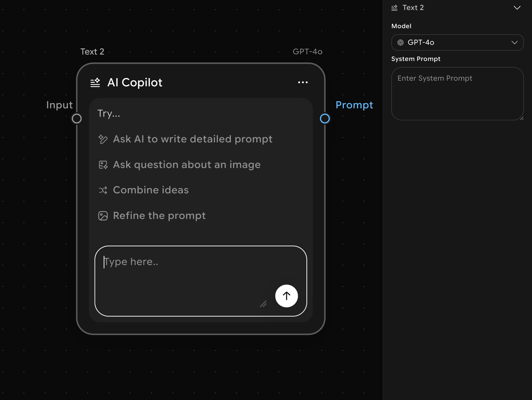The height and width of the screenshot is (400, 532).
Task: Click the Input connector port
Action: 76,119
